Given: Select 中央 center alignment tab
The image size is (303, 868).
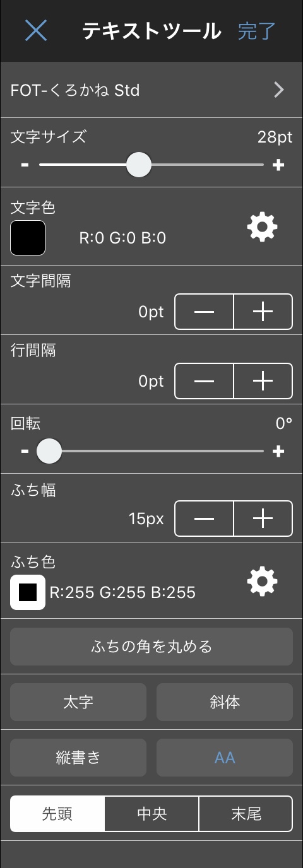Looking at the screenshot, I should (x=151, y=814).
